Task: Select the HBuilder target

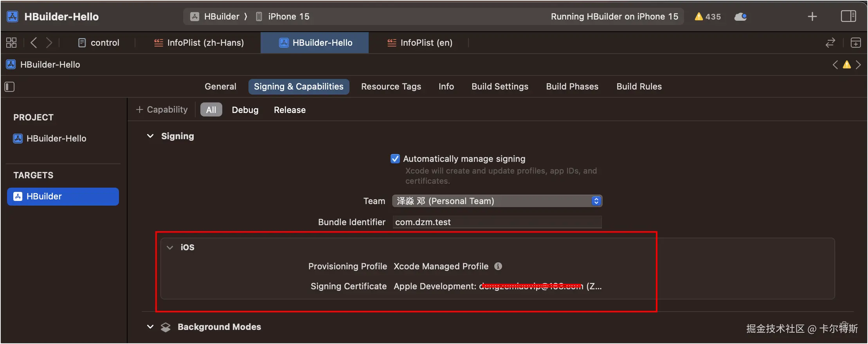Action: (63, 196)
